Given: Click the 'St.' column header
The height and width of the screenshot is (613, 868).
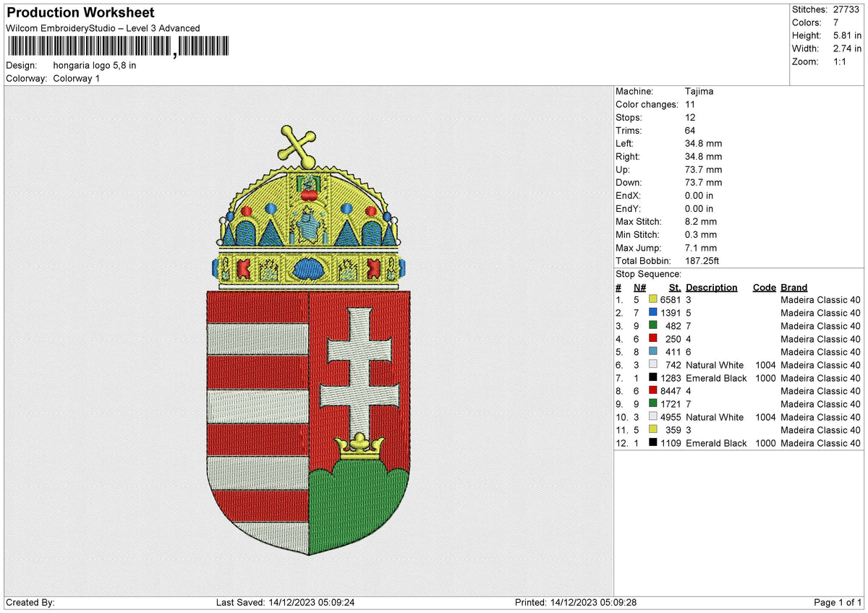Looking at the screenshot, I should (x=676, y=288).
